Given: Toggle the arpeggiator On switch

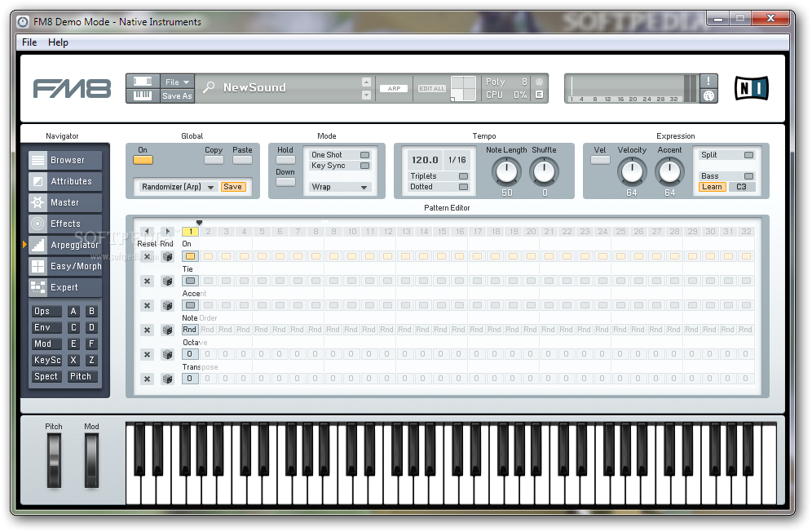Looking at the screenshot, I should point(143,160).
